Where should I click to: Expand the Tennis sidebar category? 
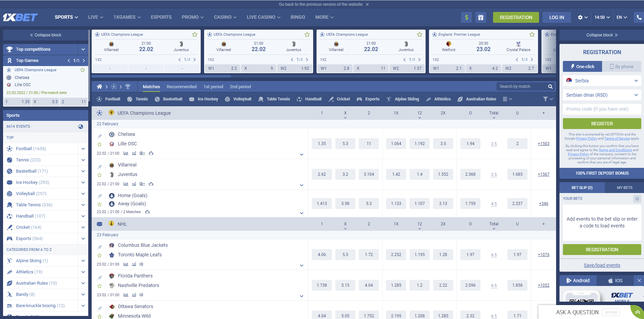[83, 160]
